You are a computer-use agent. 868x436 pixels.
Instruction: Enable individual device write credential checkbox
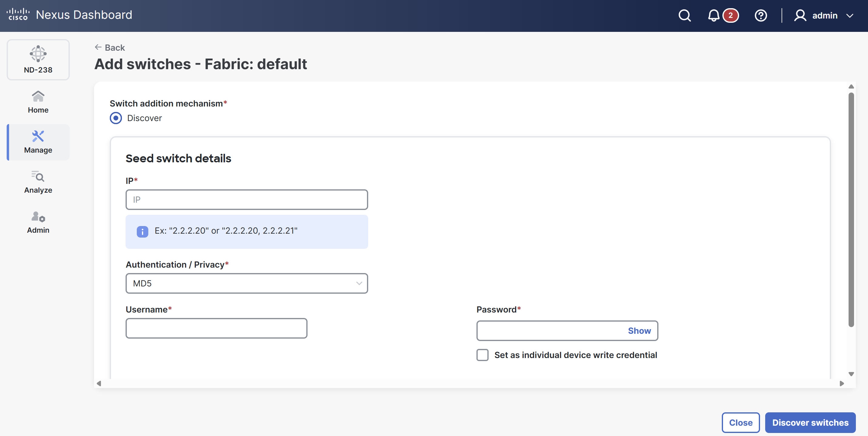482,355
